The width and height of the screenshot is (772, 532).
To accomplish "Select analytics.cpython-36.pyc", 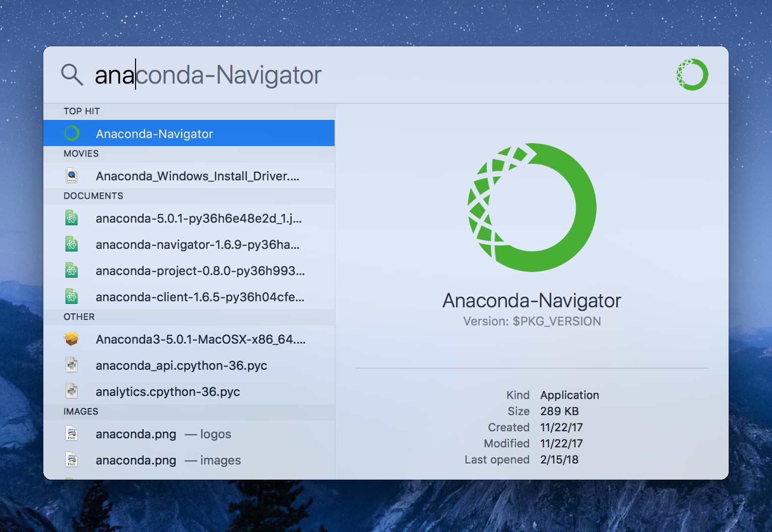I will pyautogui.click(x=189, y=391).
